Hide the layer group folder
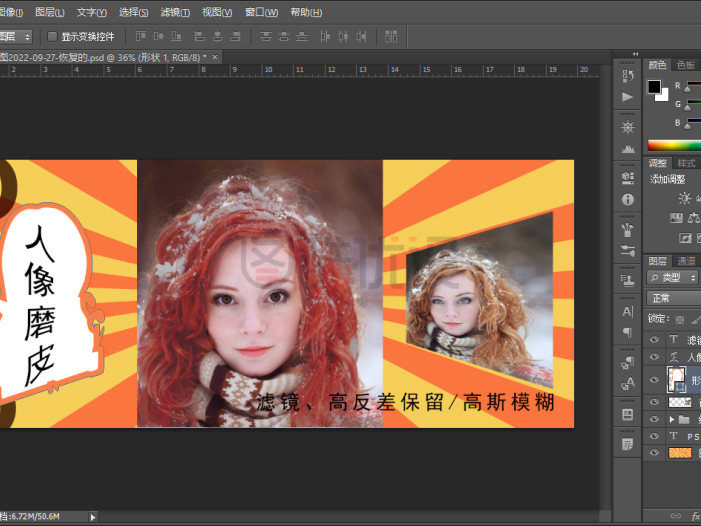The width and height of the screenshot is (701, 526). pos(654,419)
